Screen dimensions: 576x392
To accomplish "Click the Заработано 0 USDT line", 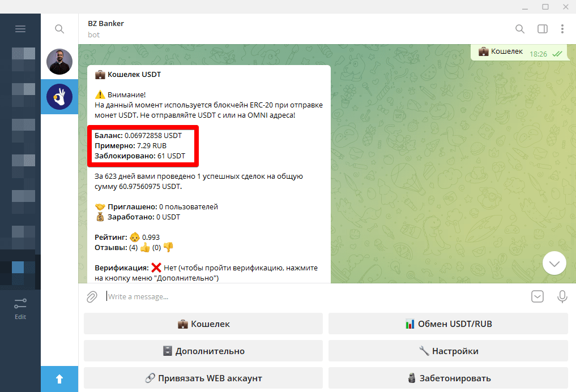I will click(x=138, y=217).
